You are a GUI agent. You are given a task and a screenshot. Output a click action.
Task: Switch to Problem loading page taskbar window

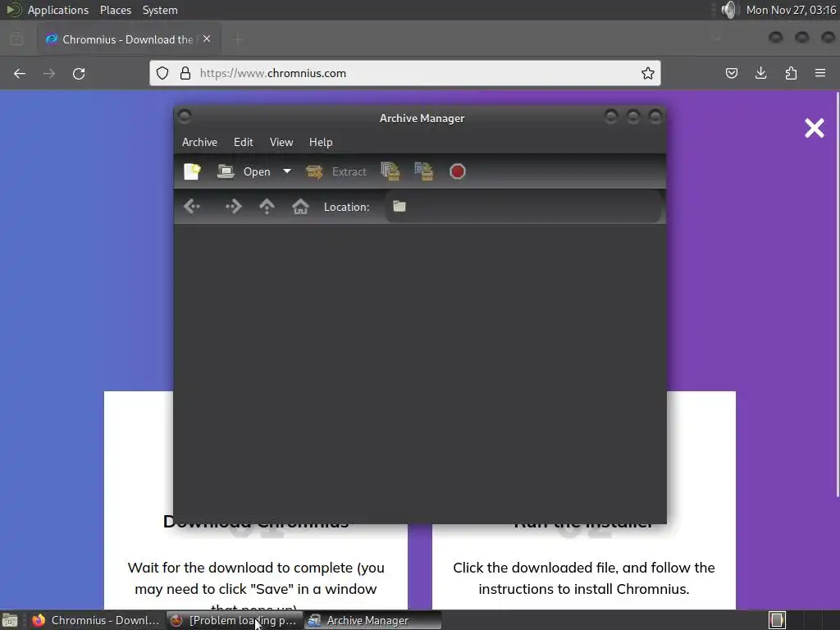click(235, 620)
